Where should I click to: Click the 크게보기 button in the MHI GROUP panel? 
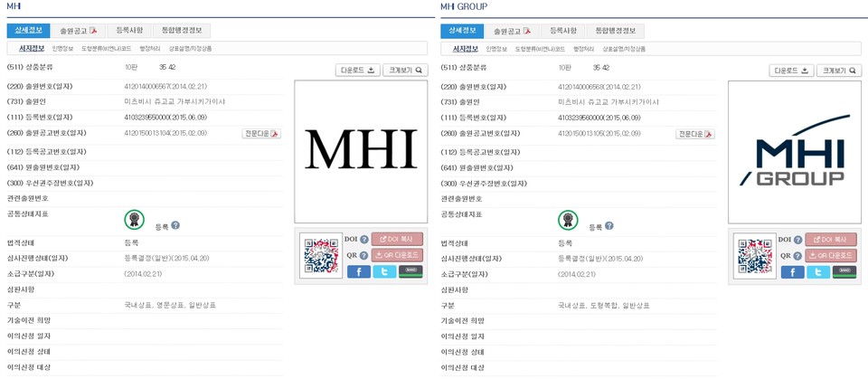click(839, 71)
